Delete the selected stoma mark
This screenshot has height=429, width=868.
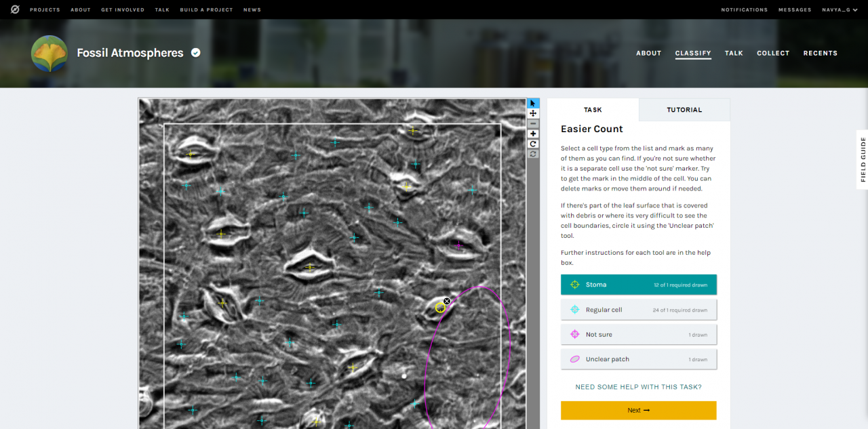447,301
